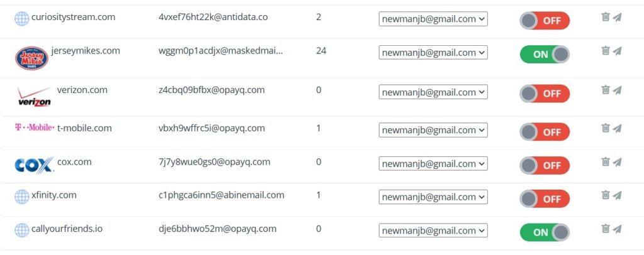
Task: Remove the xfinity.com masked email
Action: [x=605, y=195]
